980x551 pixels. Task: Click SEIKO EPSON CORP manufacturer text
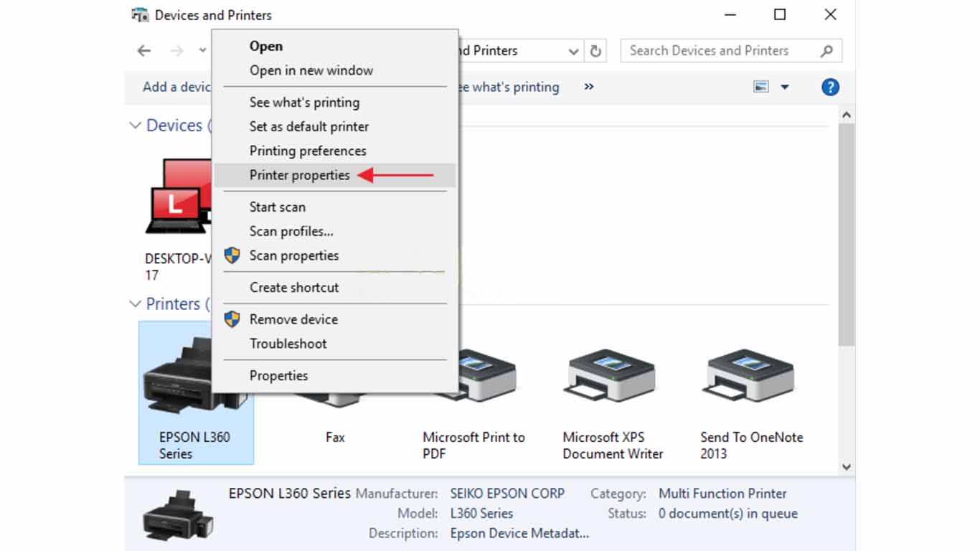(507, 494)
